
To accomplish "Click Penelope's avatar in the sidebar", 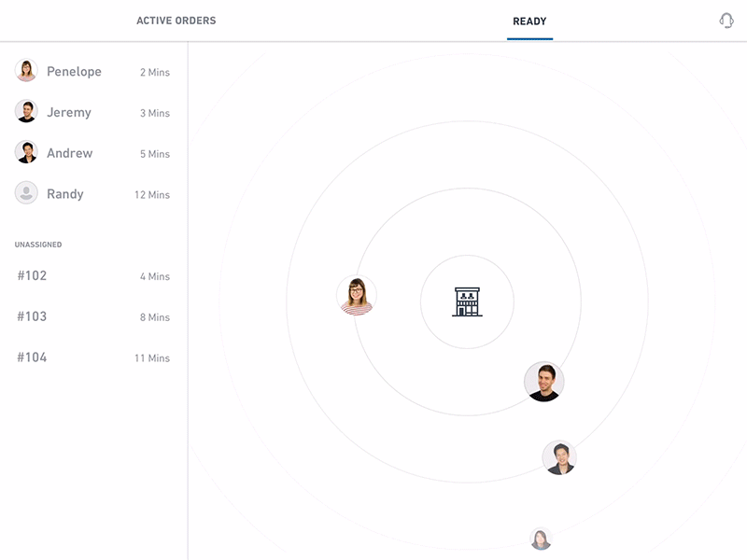I will (x=25, y=71).
